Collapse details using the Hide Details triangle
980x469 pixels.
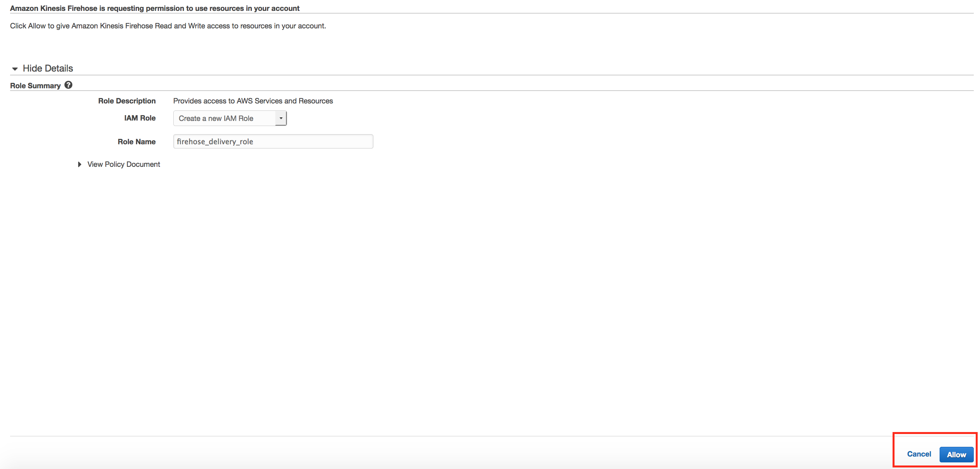pyautogui.click(x=15, y=69)
